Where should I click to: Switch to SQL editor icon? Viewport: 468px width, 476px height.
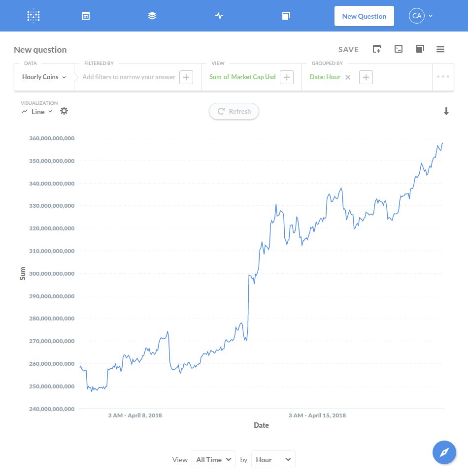pos(399,49)
